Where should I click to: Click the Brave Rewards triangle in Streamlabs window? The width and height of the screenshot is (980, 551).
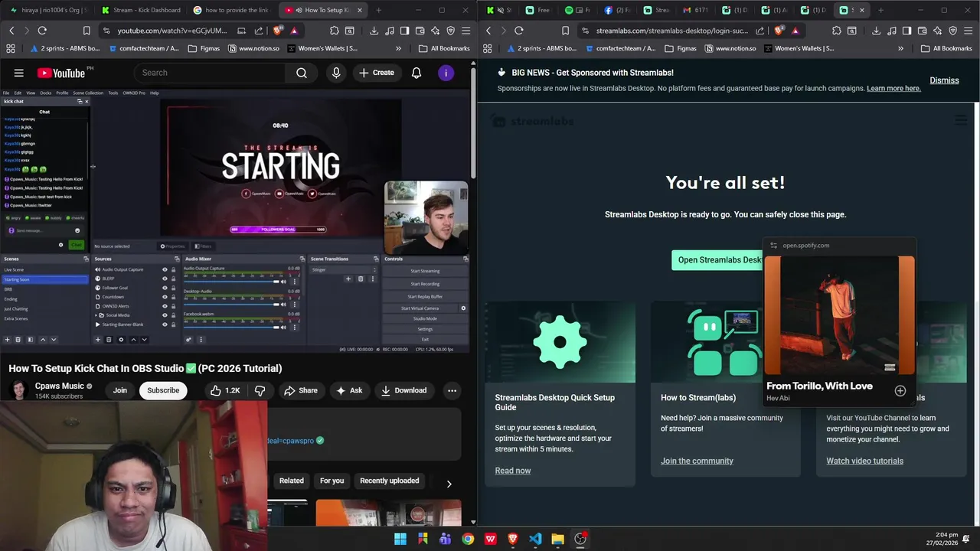coord(795,31)
